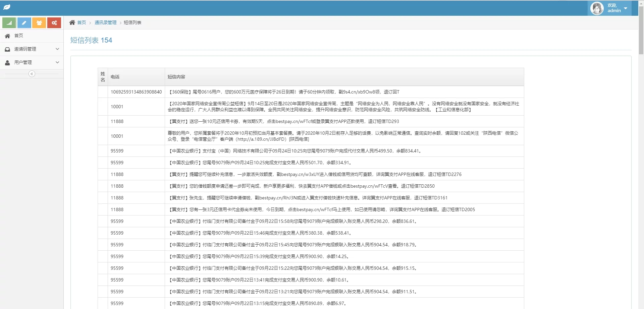Viewport: 644px width, 309px height.
Task: Open 通讯录管理 breadcrumb link
Action: pyautogui.click(x=105, y=22)
